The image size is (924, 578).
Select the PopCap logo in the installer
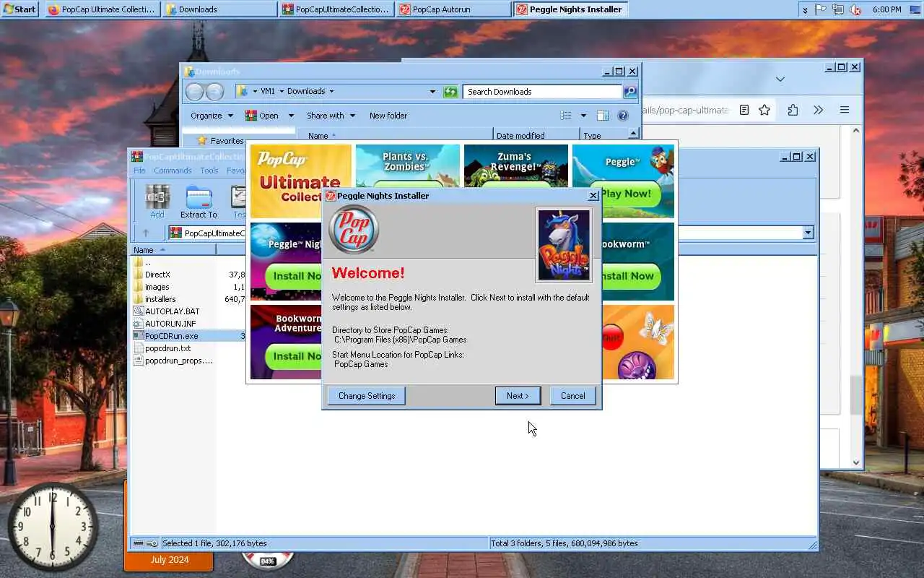coord(354,230)
